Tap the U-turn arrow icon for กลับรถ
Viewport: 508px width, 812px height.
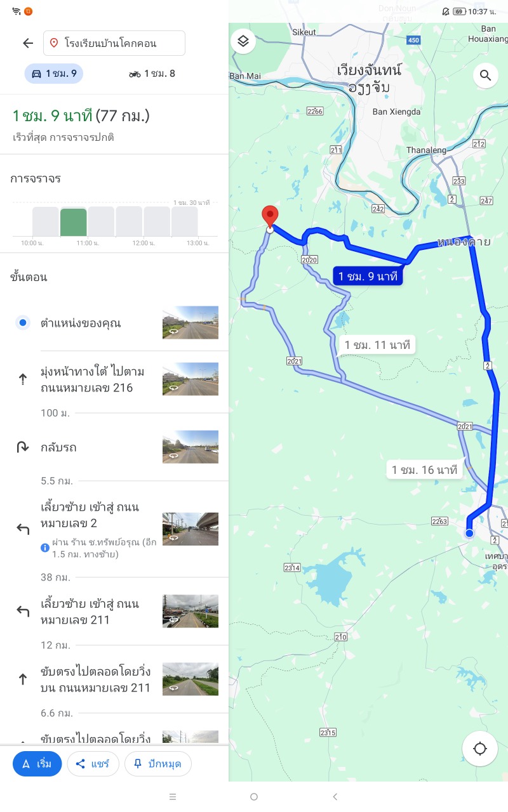pyautogui.click(x=23, y=447)
